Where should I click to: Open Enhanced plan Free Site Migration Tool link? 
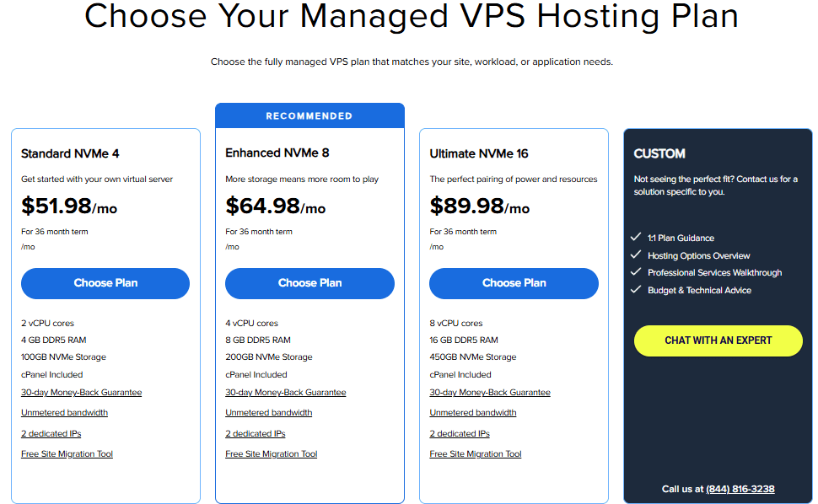coord(271,454)
